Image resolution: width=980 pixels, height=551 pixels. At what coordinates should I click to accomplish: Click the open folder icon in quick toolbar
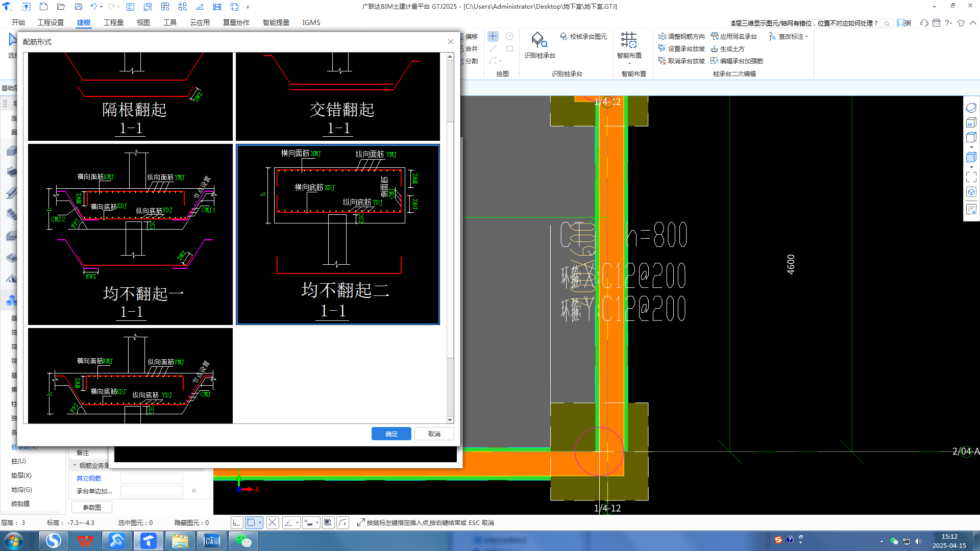click(x=61, y=7)
